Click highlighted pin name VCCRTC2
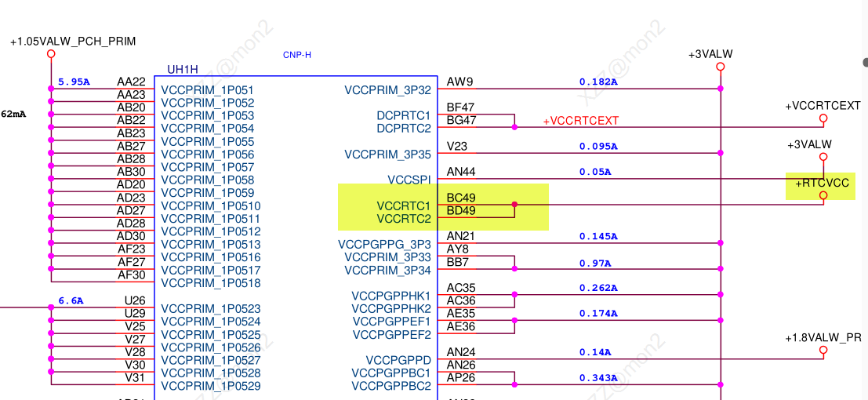868x400 pixels. point(404,219)
